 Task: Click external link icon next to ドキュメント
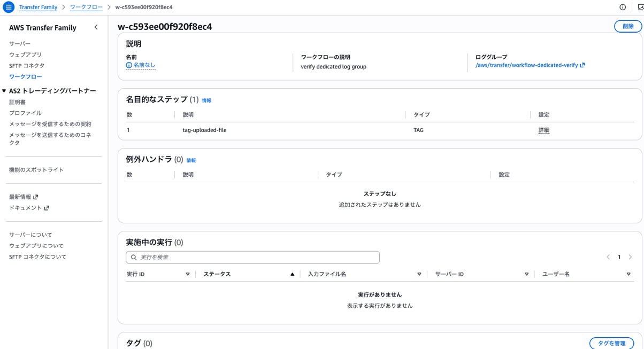[47, 208]
